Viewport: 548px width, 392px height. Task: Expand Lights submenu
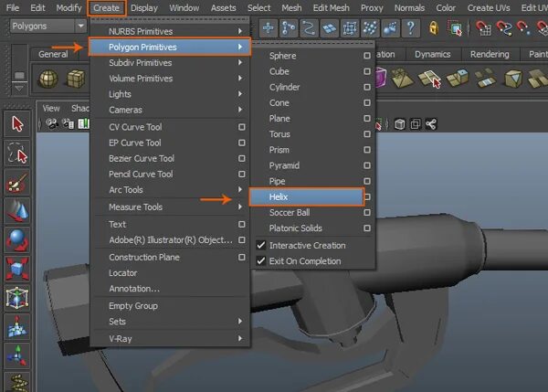(170, 94)
